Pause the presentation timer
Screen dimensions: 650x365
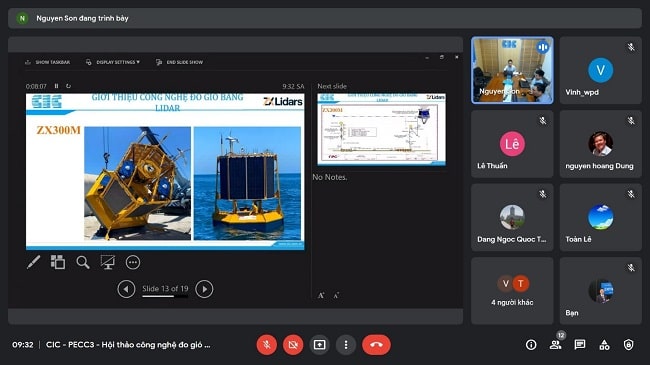tap(56, 86)
